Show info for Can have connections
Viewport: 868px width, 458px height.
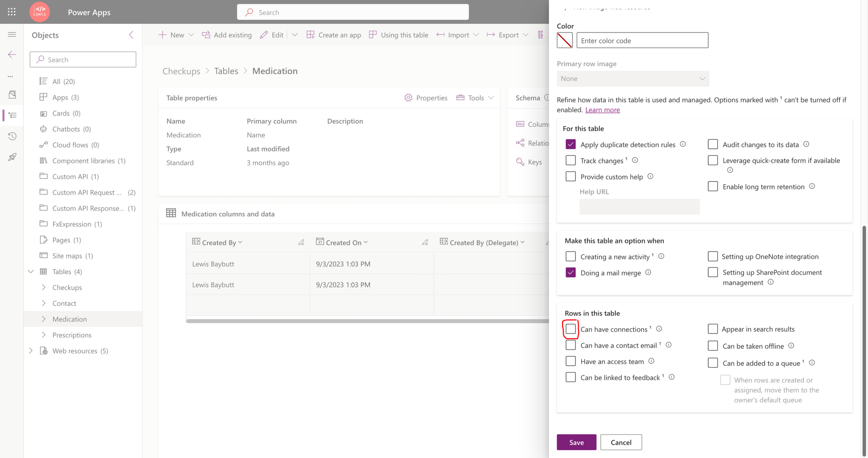tap(659, 329)
